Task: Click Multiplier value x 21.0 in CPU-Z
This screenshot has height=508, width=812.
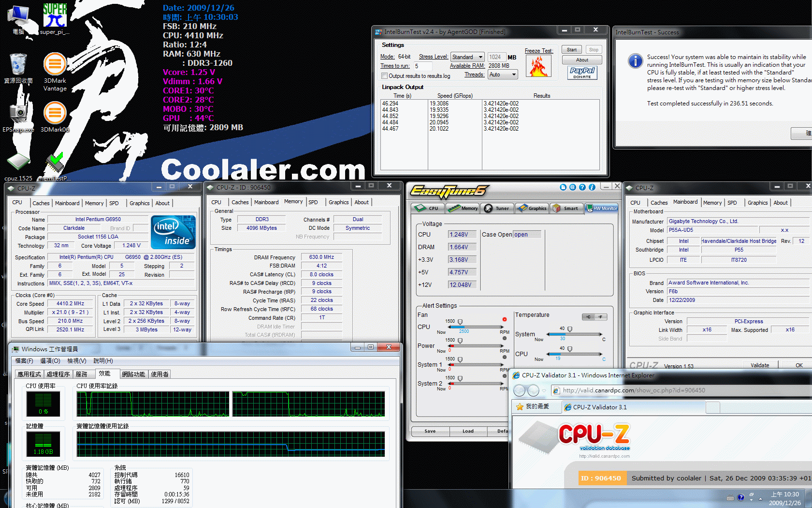Action: pos(71,313)
